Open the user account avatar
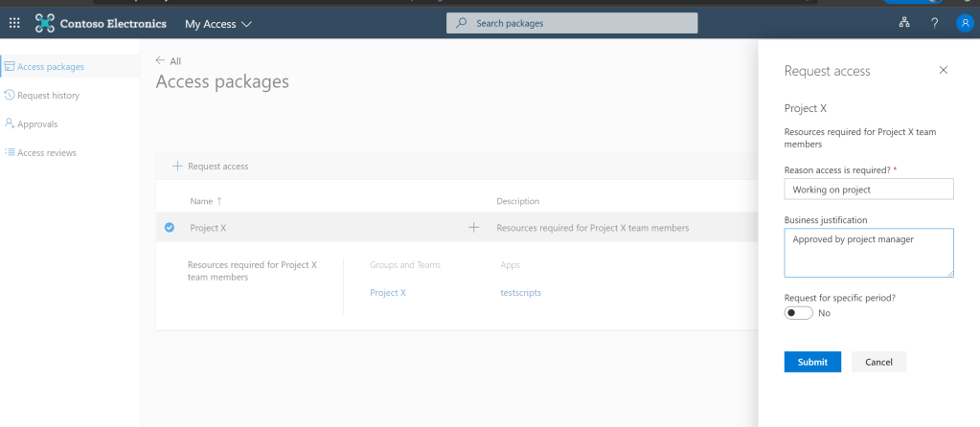 point(964,23)
